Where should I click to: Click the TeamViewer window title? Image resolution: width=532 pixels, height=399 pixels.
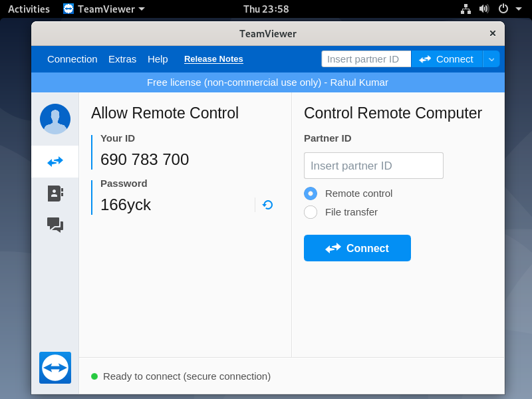coord(268,34)
